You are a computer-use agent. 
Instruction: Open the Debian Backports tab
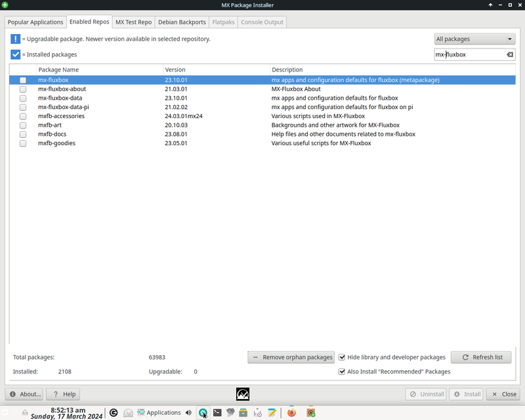(x=182, y=22)
